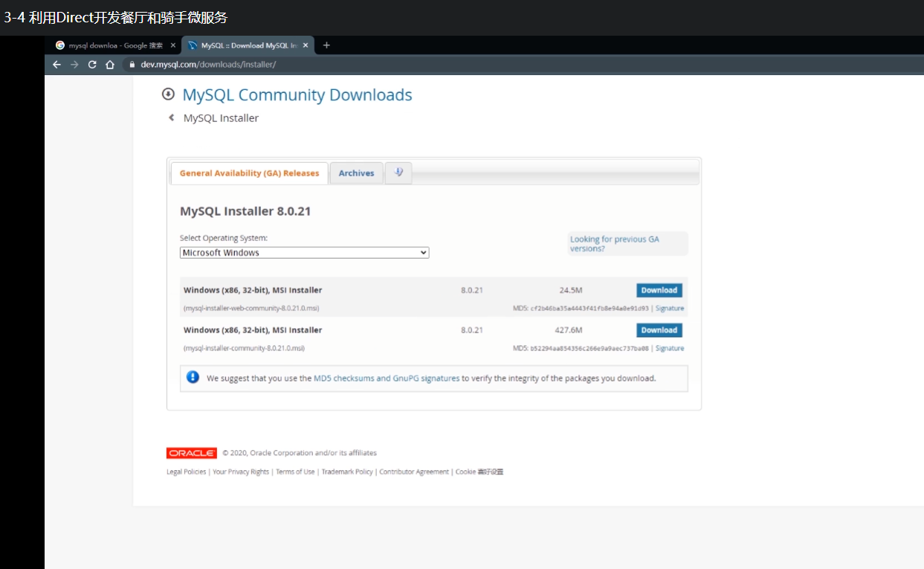
Task: Open General Availability (GA) Releases tab
Action: tap(249, 173)
